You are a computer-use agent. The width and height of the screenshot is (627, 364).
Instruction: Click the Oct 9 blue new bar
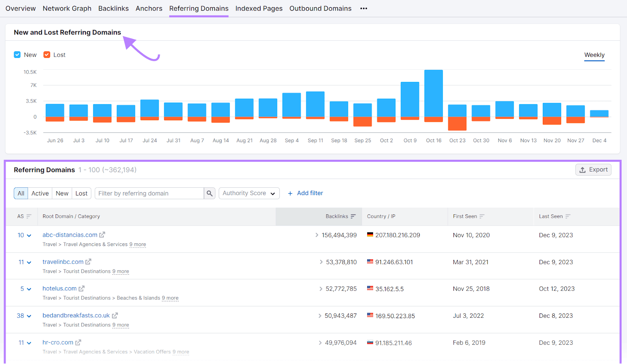[x=410, y=100]
